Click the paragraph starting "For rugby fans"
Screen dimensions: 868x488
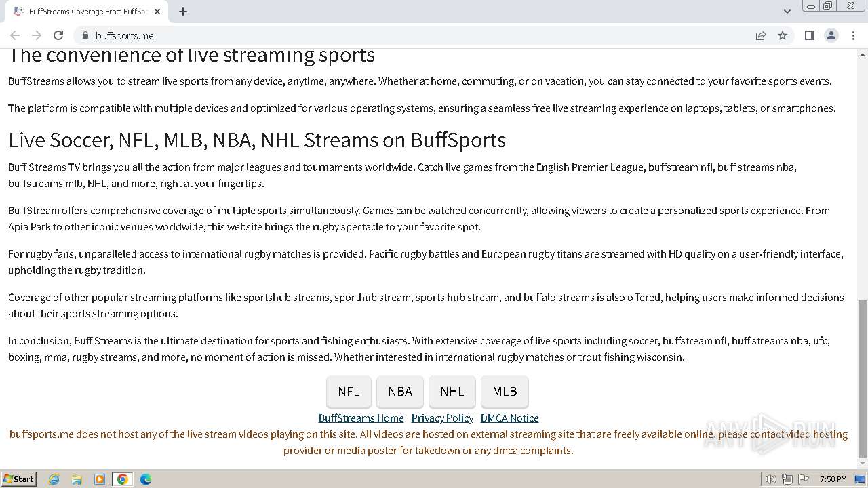click(426, 262)
